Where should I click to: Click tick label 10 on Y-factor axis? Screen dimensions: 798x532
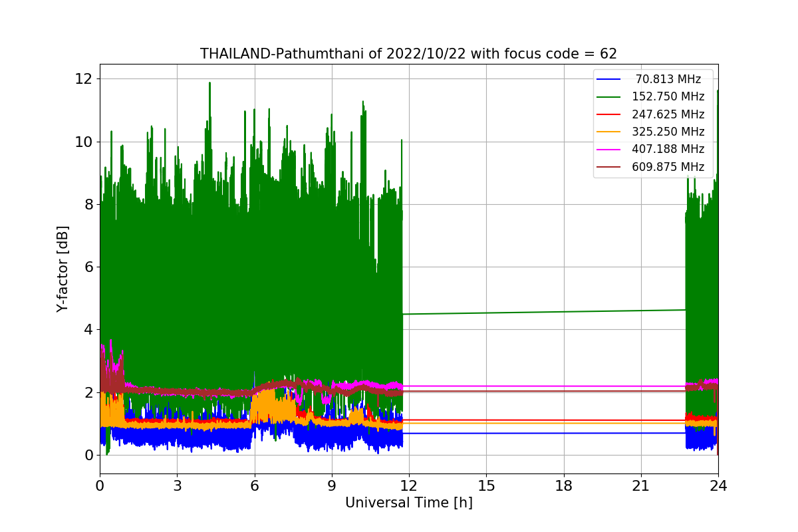84,142
